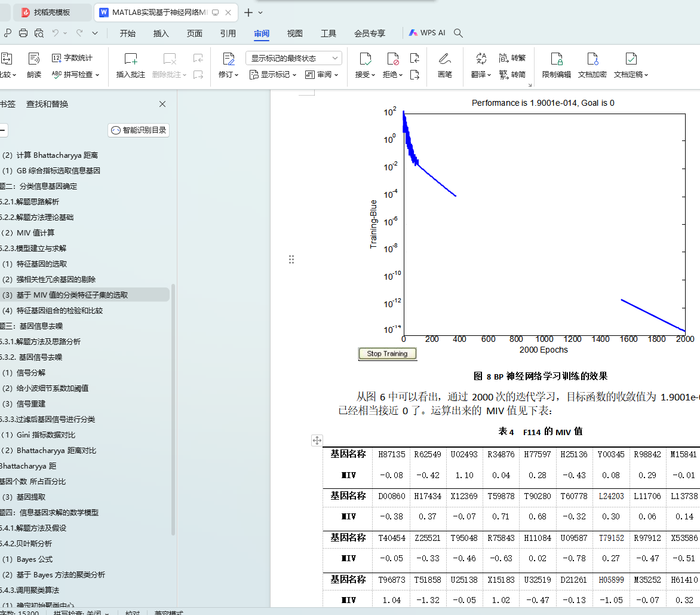Open the Insert (插入) ribbon tab
700x615 pixels.
tap(161, 33)
